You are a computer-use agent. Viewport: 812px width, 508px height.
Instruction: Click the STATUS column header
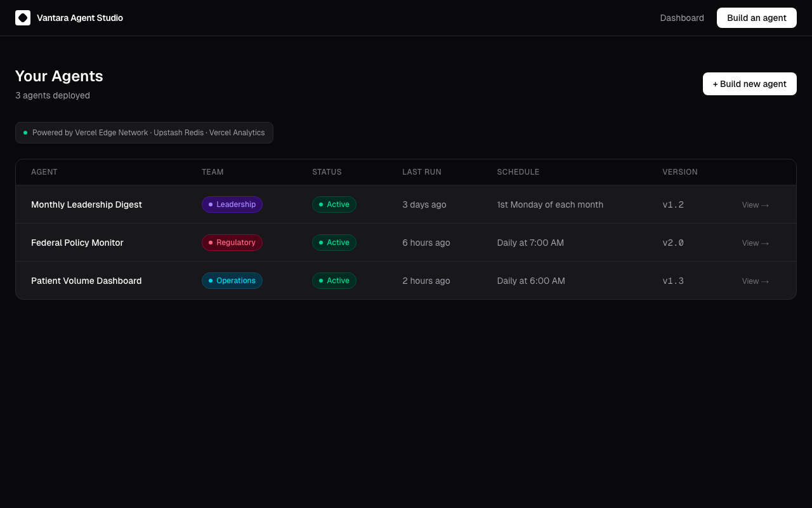[327, 172]
